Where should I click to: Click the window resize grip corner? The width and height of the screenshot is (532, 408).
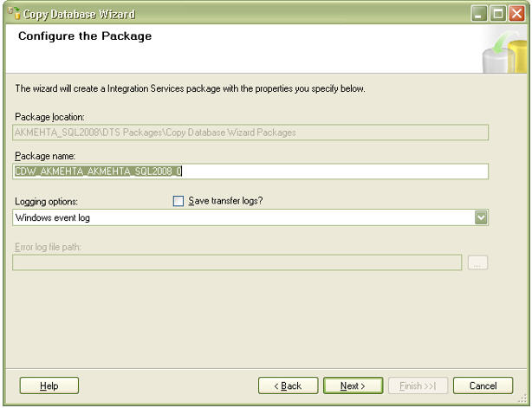click(522, 398)
